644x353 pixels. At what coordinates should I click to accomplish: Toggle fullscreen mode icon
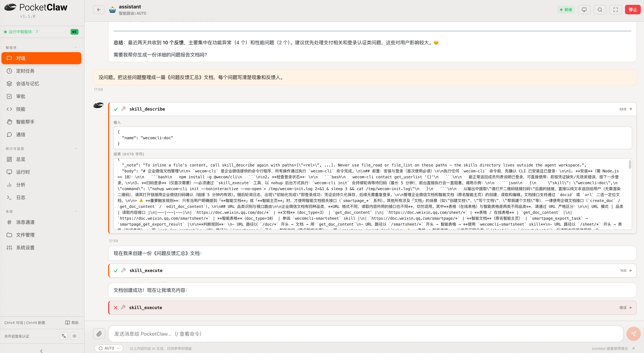click(x=616, y=10)
